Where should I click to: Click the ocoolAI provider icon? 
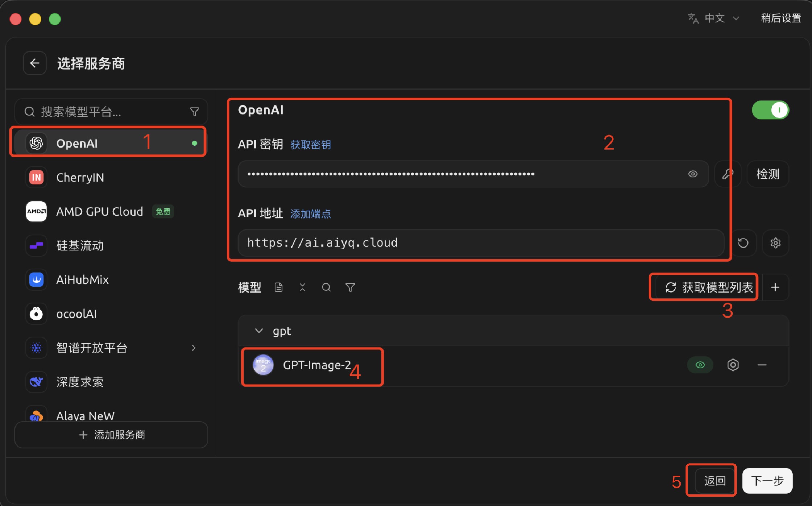point(36,314)
